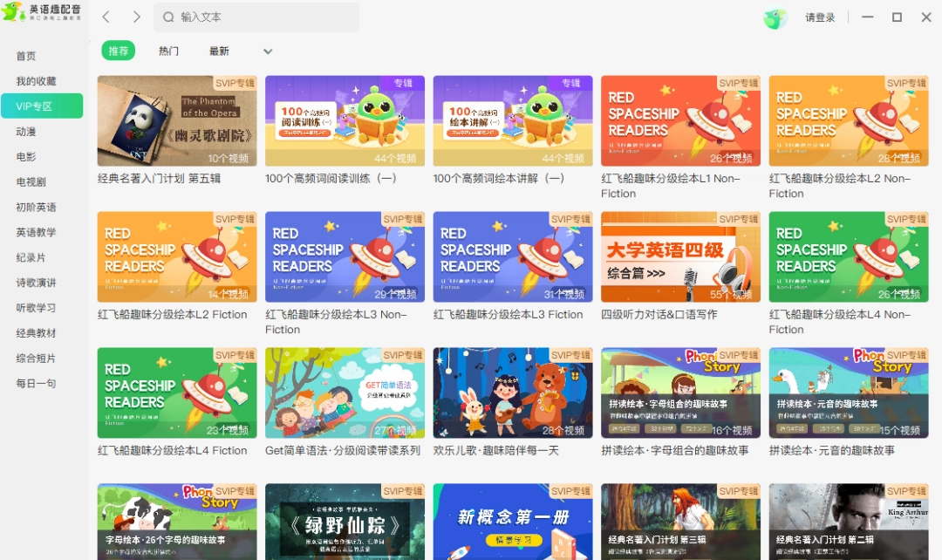
Task: Open 请登录 to sign in
Action: (820, 17)
